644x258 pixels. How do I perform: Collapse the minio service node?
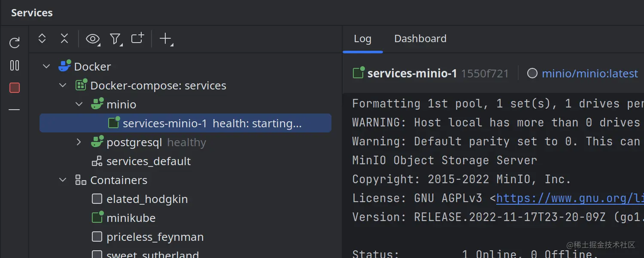click(79, 104)
